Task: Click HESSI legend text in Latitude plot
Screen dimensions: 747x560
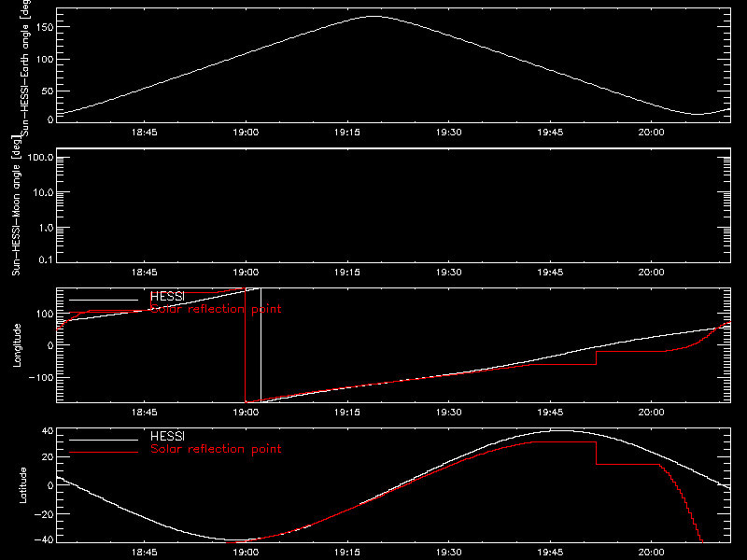Action: pyautogui.click(x=167, y=437)
